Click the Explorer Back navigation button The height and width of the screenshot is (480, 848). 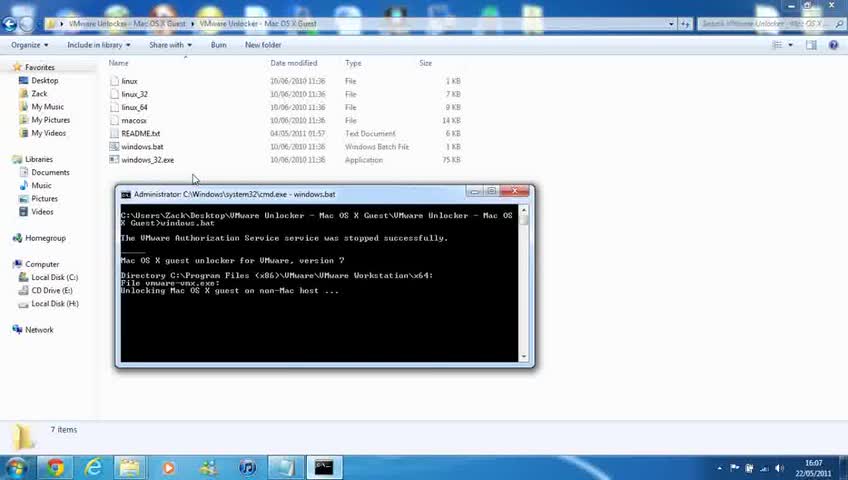(10, 24)
